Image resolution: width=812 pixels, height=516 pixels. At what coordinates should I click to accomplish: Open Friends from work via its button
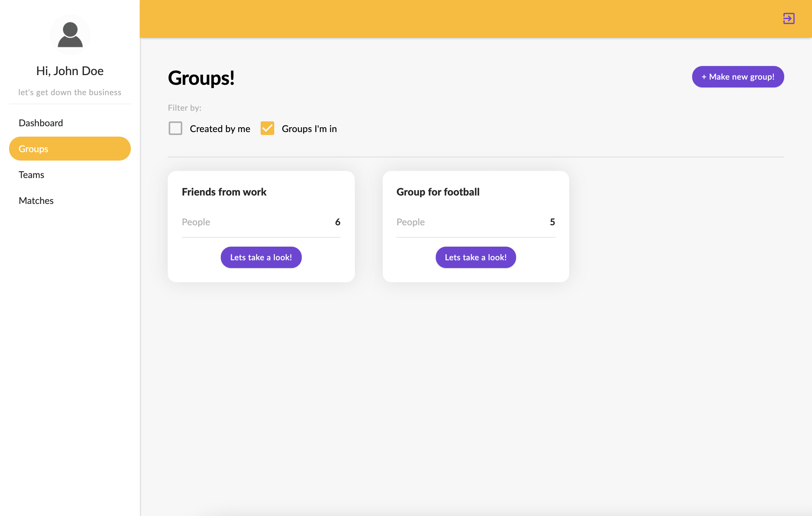[261, 257]
